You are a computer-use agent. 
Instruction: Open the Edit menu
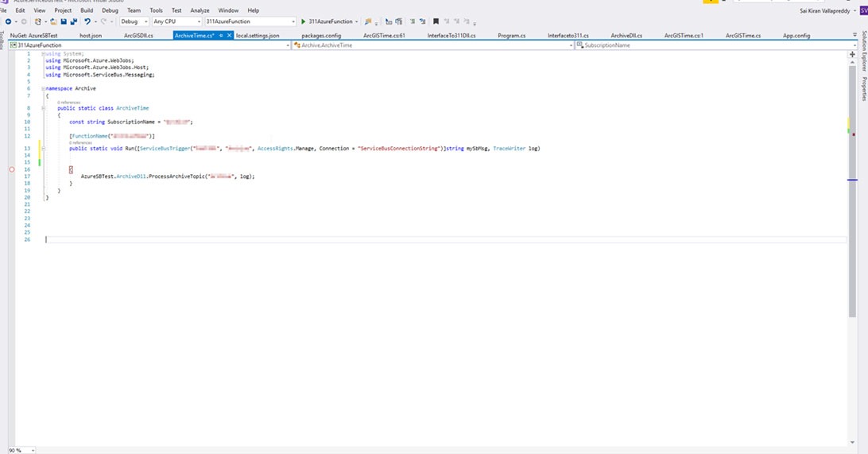pos(20,10)
